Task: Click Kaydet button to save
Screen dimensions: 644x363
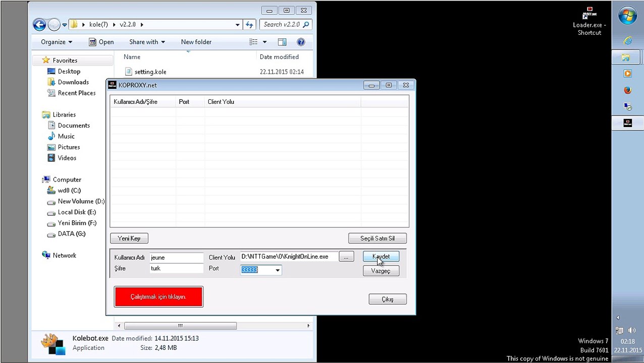Action: pos(381,257)
